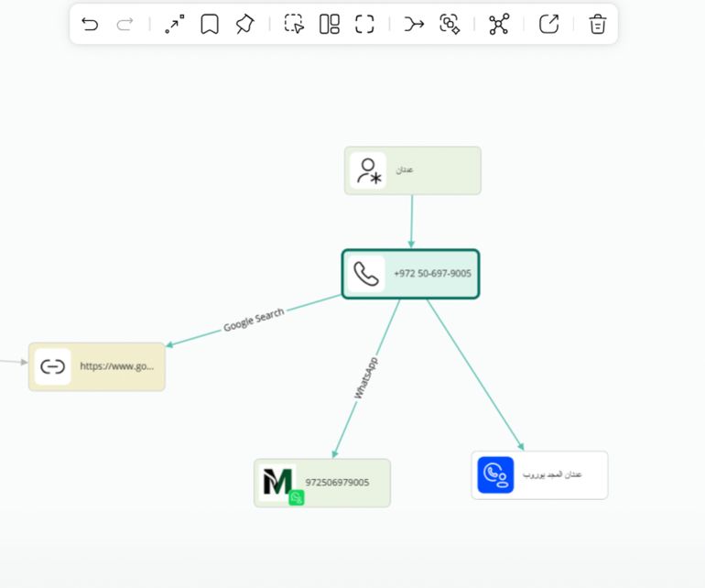Click the merge arrows icon
Screen dimensions: 705x588
pos(414,25)
